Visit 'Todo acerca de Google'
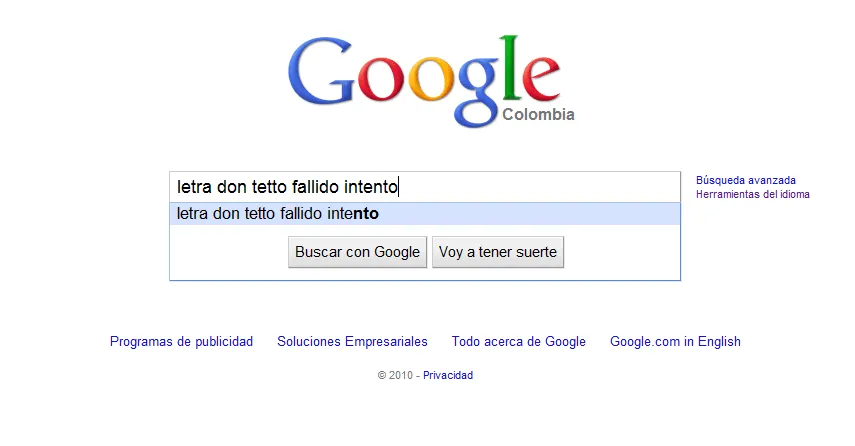The image size is (855, 446). click(x=519, y=341)
